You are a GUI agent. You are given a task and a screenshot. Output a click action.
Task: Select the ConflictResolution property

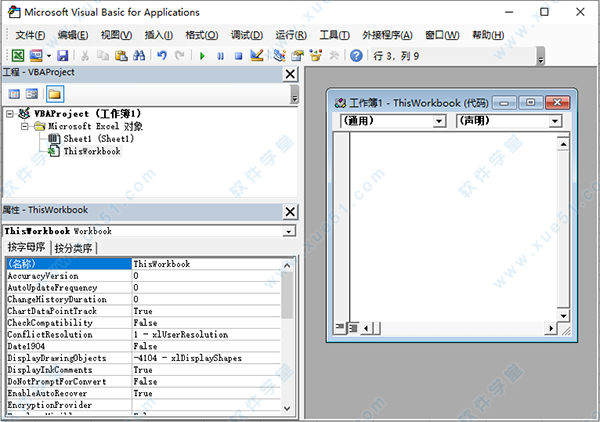tap(143, 334)
